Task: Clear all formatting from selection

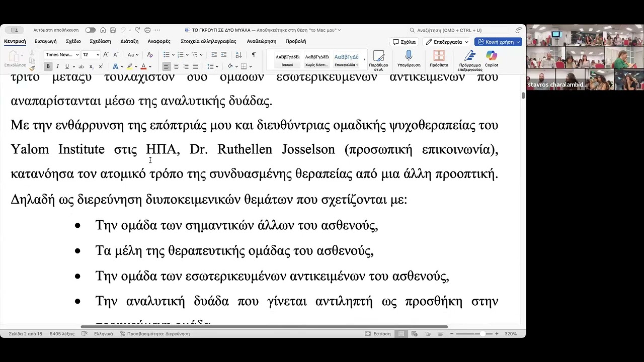Action: coord(150,54)
